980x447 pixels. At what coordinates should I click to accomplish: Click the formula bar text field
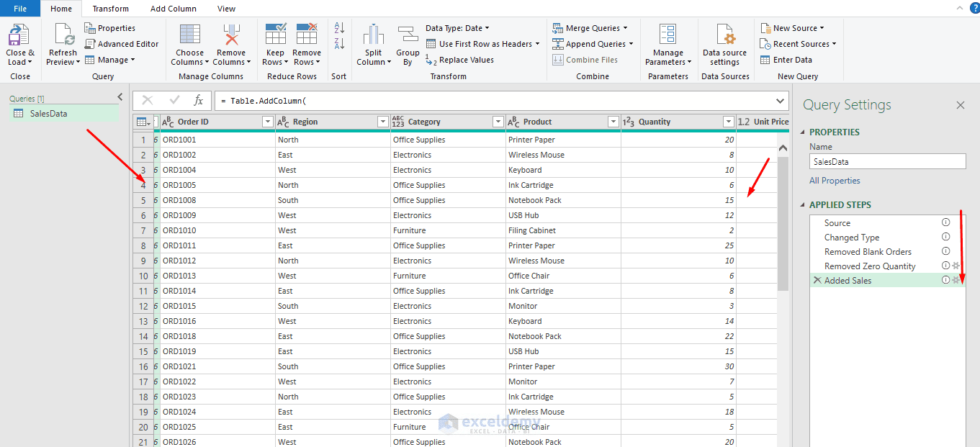(x=493, y=101)
